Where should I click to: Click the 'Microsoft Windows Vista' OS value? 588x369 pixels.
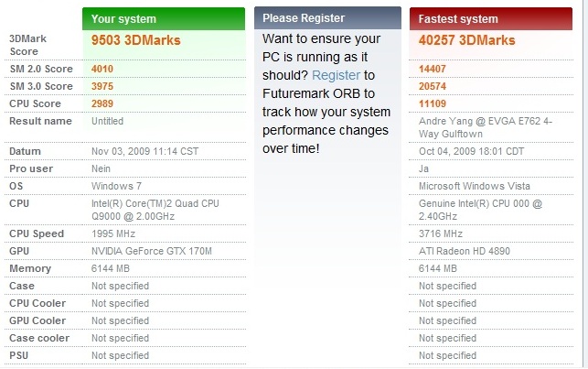[471, 186]
